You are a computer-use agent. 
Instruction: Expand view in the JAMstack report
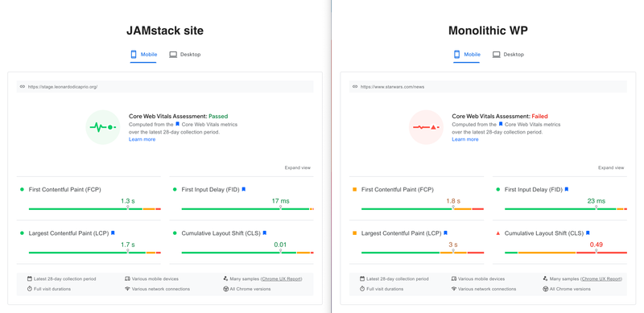[298, 167]
